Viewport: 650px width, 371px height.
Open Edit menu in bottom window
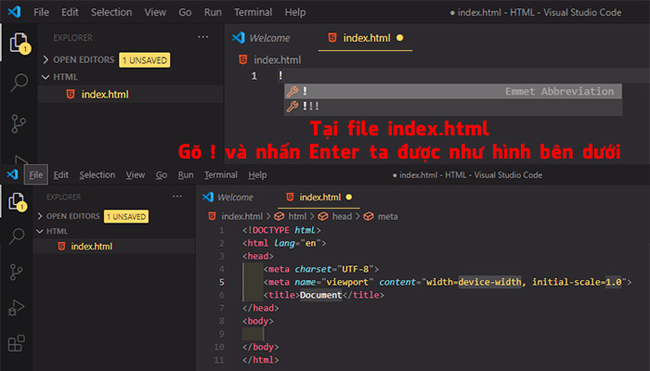point(61,175)
